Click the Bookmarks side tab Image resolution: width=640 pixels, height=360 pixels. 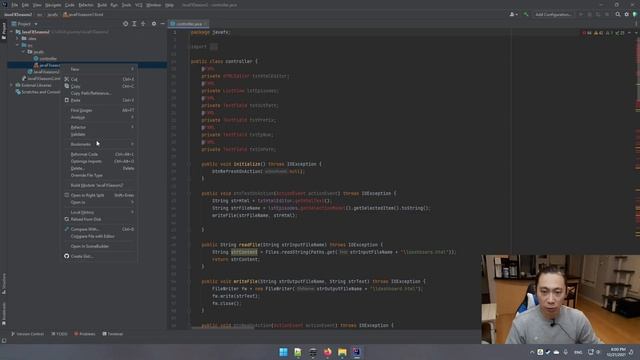[x=4, y=313]
